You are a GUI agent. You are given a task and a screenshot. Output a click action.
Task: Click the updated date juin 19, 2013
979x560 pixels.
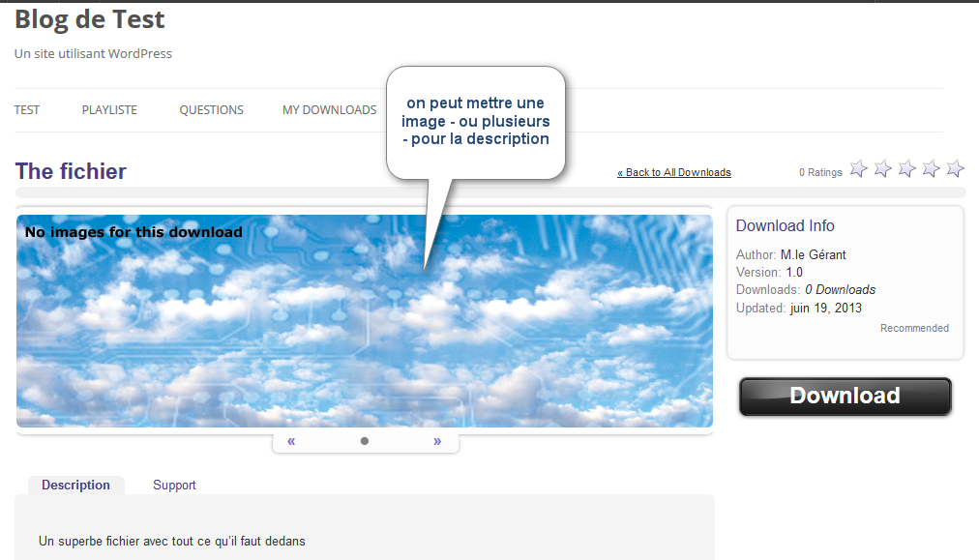825,308
